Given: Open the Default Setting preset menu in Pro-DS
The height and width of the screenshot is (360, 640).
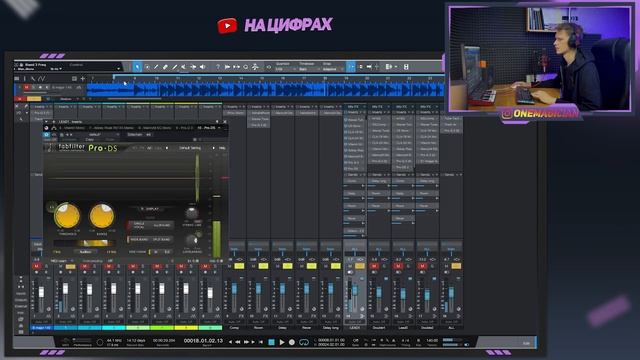Looking at the screenshot, I should (x=190, y=148).
